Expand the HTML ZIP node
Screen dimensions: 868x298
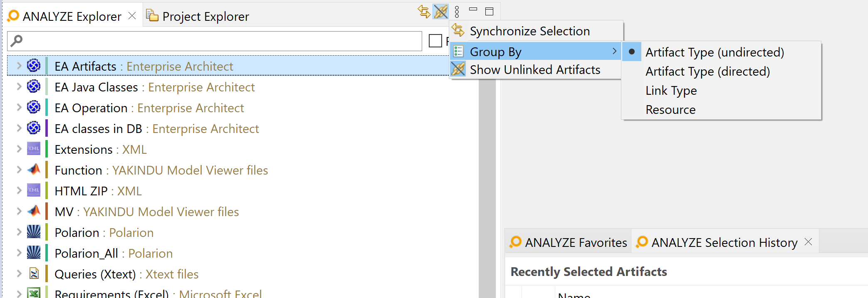(x=19, y=190)
